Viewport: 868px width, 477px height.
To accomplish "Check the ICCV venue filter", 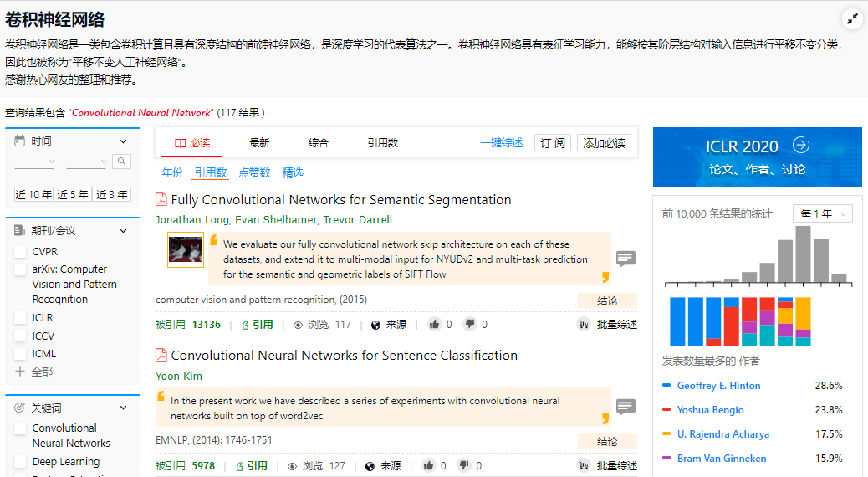I will coord(20,336).
